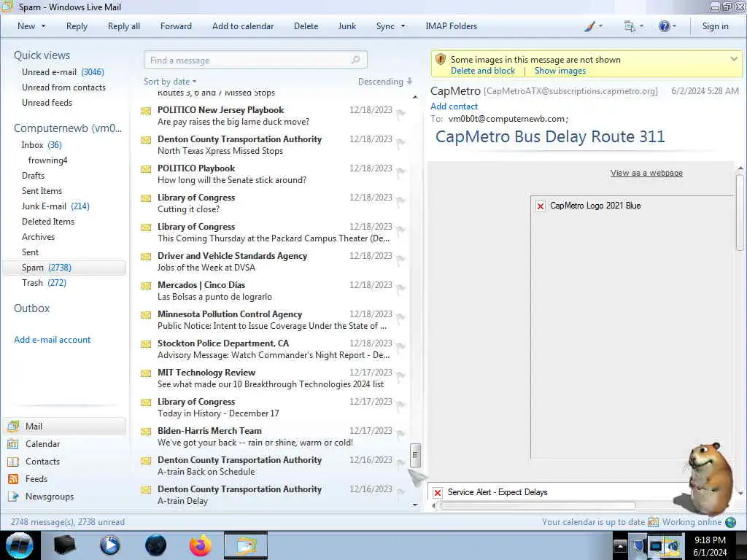This screenshot has width=747, height=560.
Task: Show hidden system tray icons
Action: (x=620, y=545)
